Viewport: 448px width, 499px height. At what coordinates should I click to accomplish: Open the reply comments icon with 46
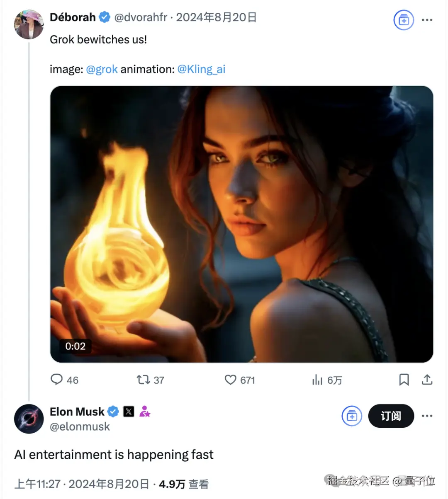pos(56,380)
